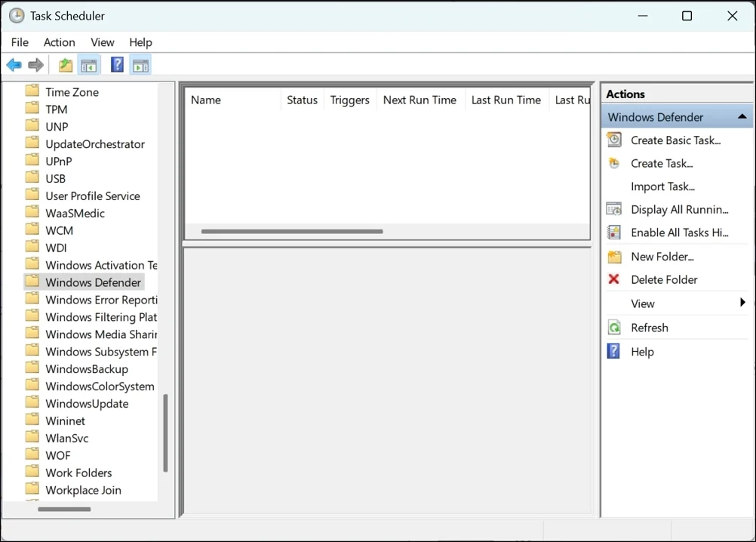Toggle the Show/Hide Action Pane icon

tap(141, 66)
